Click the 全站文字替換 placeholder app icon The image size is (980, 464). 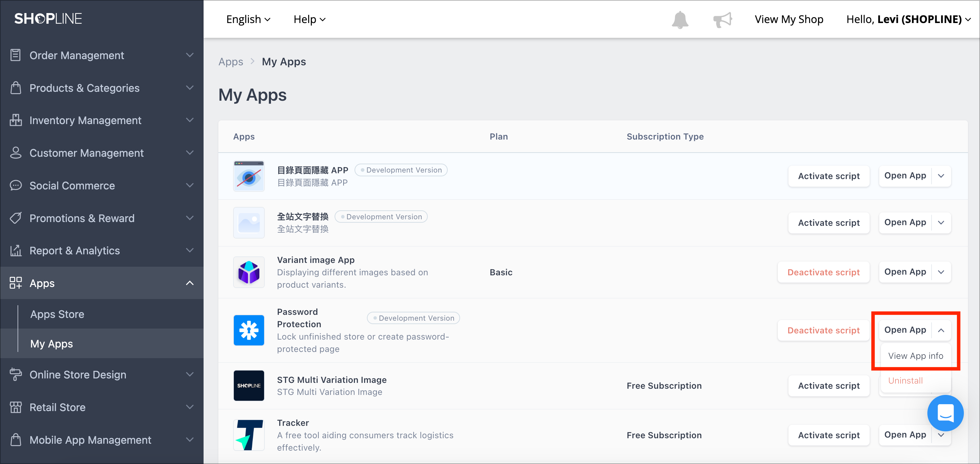click(249, 222)
